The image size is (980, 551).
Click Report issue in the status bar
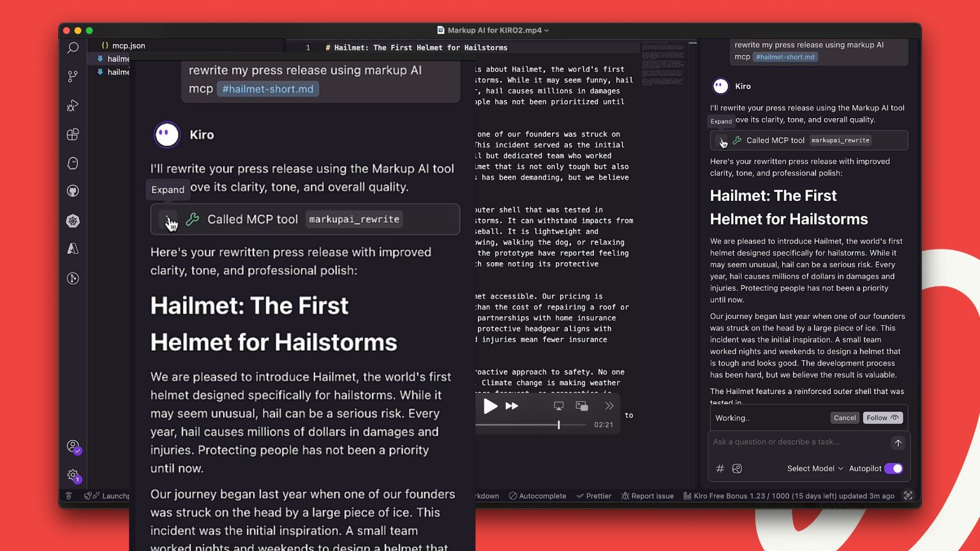point(648,496)
